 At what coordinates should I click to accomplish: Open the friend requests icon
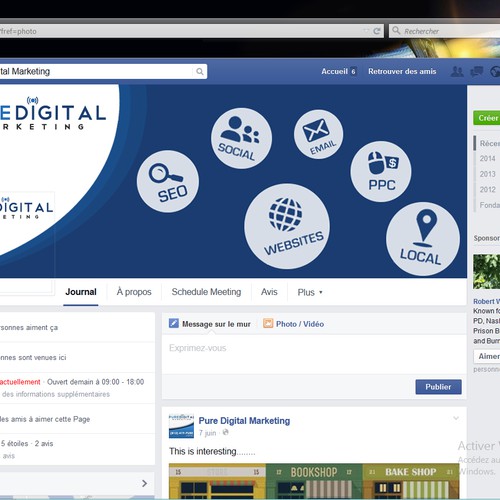tap(457, 71)
